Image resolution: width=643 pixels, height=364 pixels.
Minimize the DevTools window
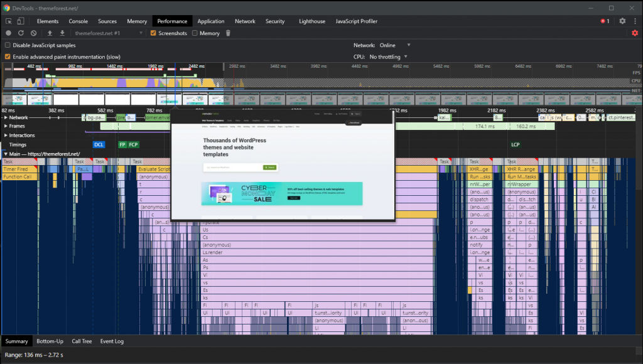pyautogui.click(x=591, y=8)
